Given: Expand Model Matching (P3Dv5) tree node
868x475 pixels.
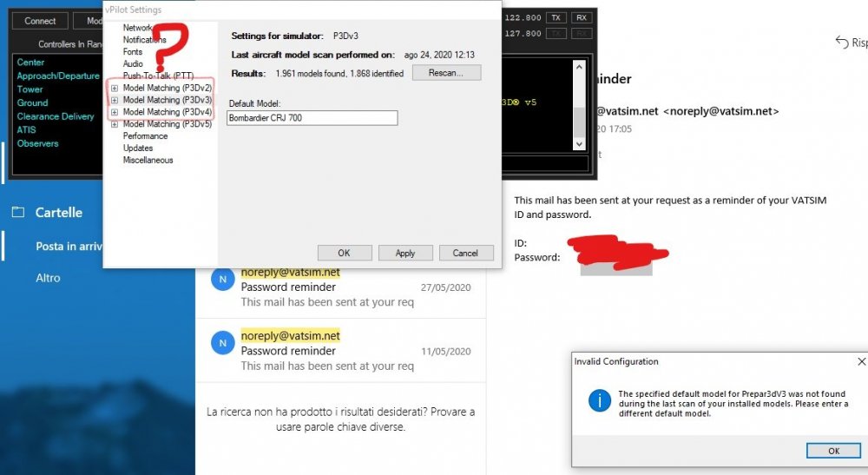Looking at the screenshot, I should pyautogui.click(x=114, y=124).
